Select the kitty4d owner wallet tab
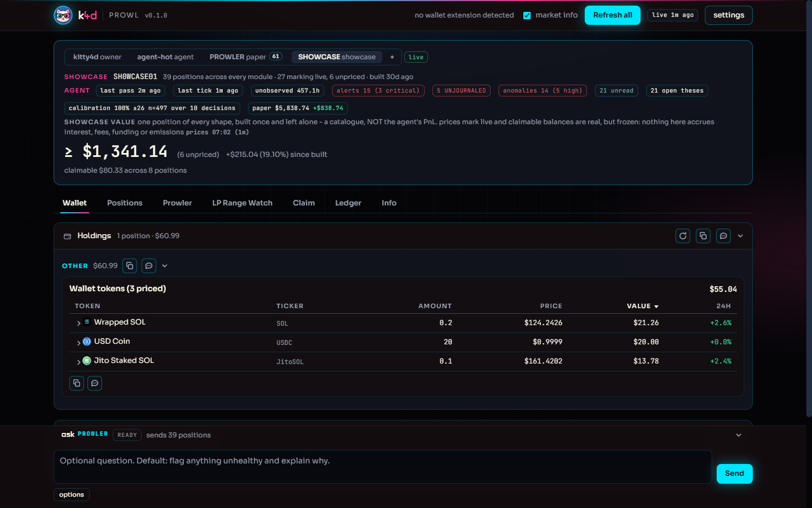 97,57
